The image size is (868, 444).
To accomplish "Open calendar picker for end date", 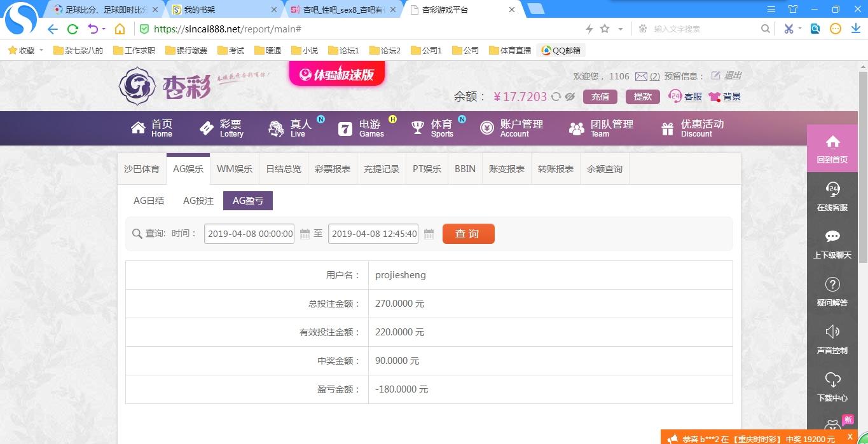I will coord(429,234).
